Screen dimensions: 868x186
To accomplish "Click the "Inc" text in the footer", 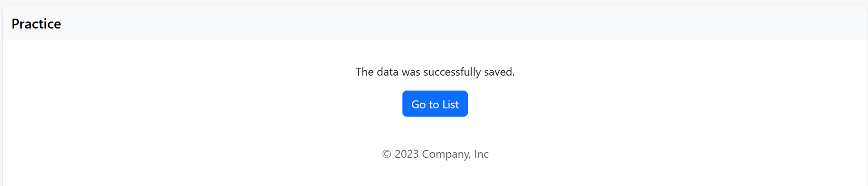I will [x=481, y=154].
